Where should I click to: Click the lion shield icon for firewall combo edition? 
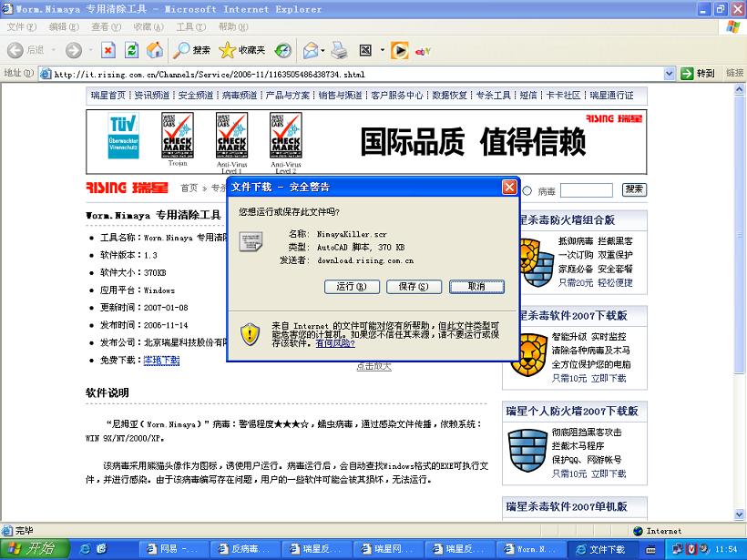point(536,262)
